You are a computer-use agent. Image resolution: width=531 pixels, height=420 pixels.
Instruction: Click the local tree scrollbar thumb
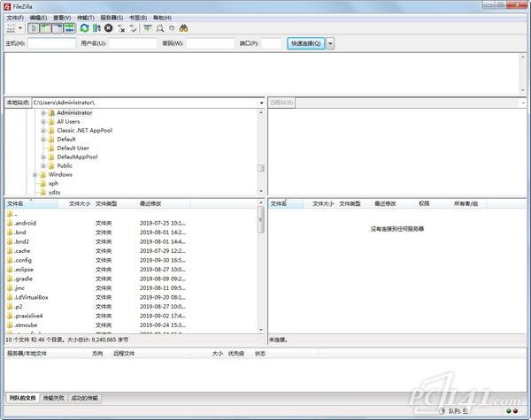pos(261,168)
